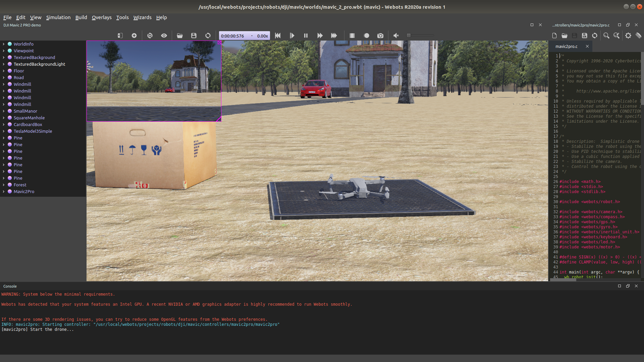This screenshot has height=362, width=644.
Task: Click the step simulation button
Action: pyautogui.click(x=292, y=36)
